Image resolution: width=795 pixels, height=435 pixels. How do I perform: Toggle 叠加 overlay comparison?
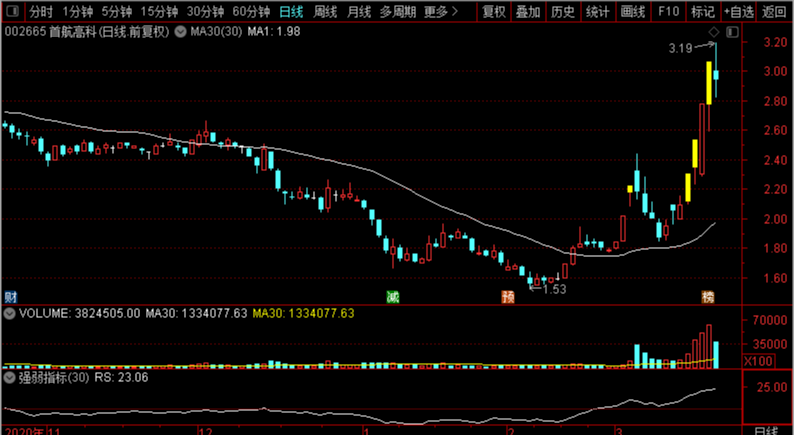[x=528, y=11]
